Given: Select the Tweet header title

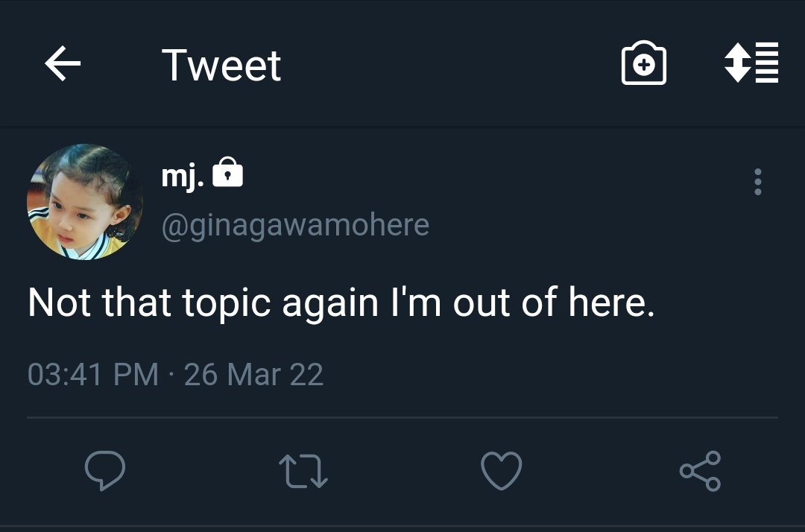Looking at the screenshot, I should (x=221, y=65).
